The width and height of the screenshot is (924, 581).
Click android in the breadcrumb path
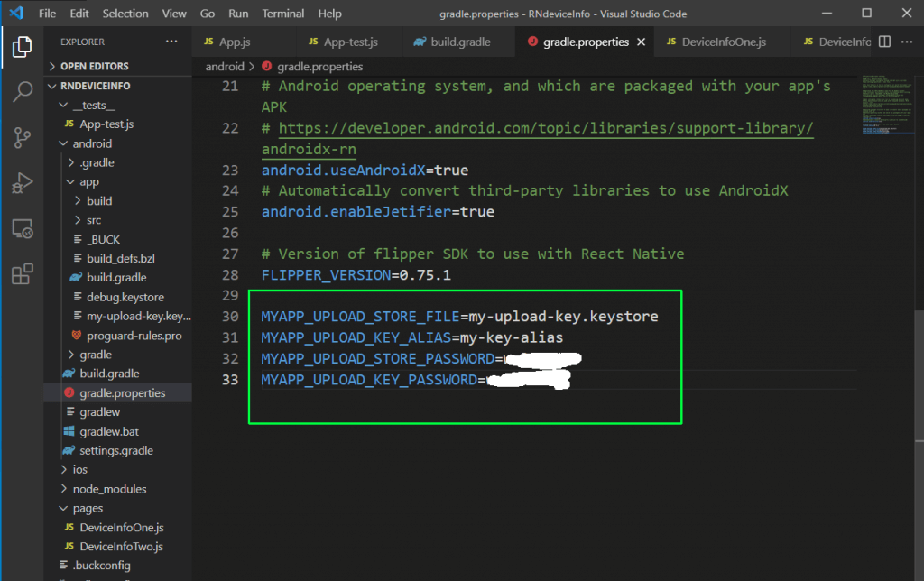[x=225, y=67]
